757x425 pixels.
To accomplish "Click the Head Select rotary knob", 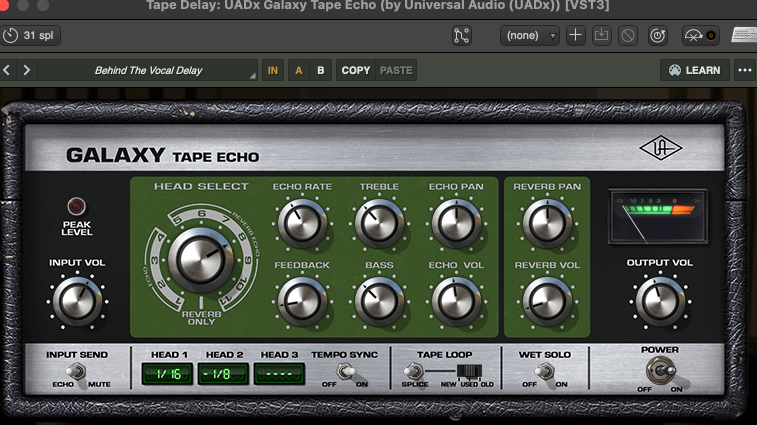I will pos(201,260).
